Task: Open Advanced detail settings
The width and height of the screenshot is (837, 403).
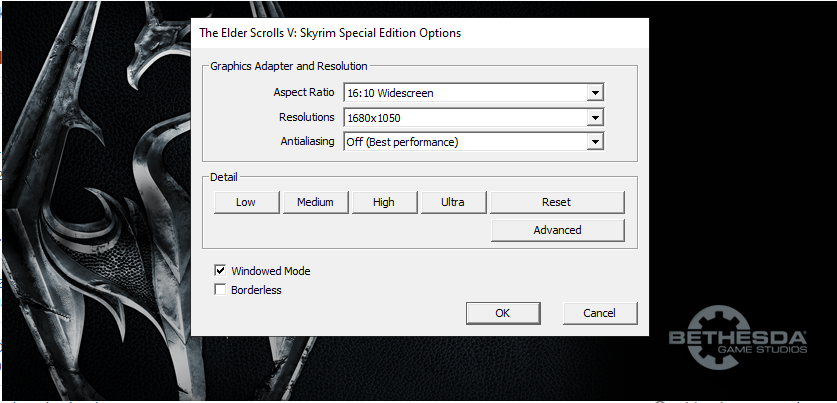Action: click(x=557, y=230)
